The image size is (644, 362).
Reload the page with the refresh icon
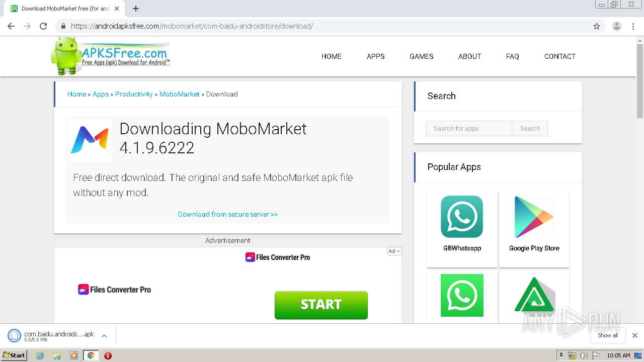44,26
